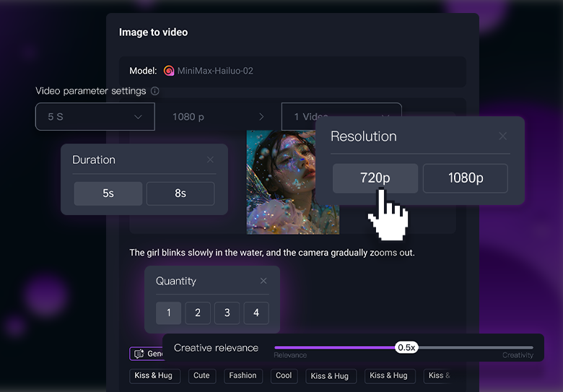Choose 720p resolution
The height and width of the screenshot is (392, 563).
pyautogui.click(x=375, y=178)
